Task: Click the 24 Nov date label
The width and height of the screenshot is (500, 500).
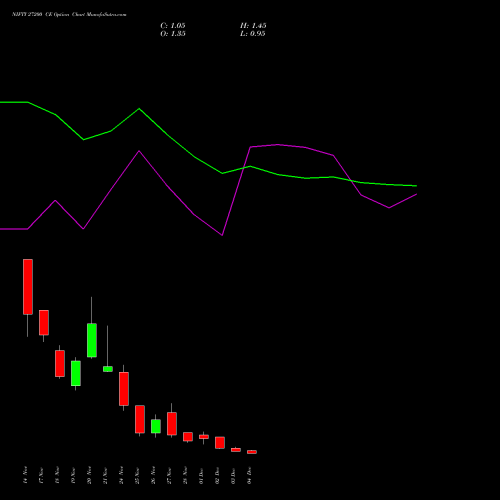Action: (122, 475)
